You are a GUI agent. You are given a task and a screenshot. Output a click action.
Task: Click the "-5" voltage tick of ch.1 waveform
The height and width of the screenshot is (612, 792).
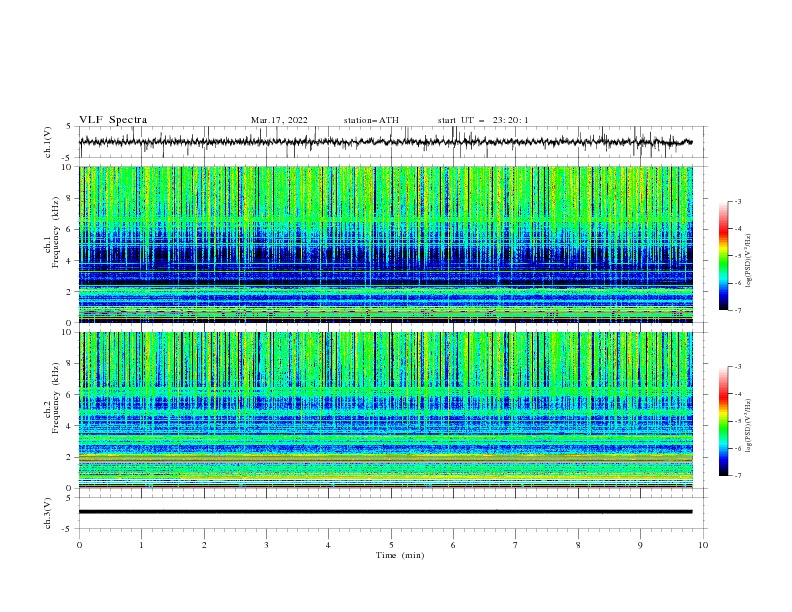67,158
